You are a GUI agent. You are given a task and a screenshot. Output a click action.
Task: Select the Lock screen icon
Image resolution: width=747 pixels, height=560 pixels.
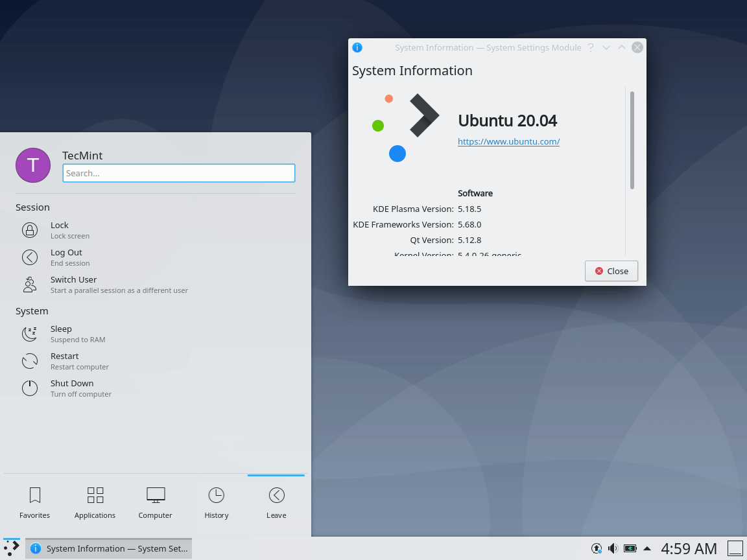pos(30,230)
